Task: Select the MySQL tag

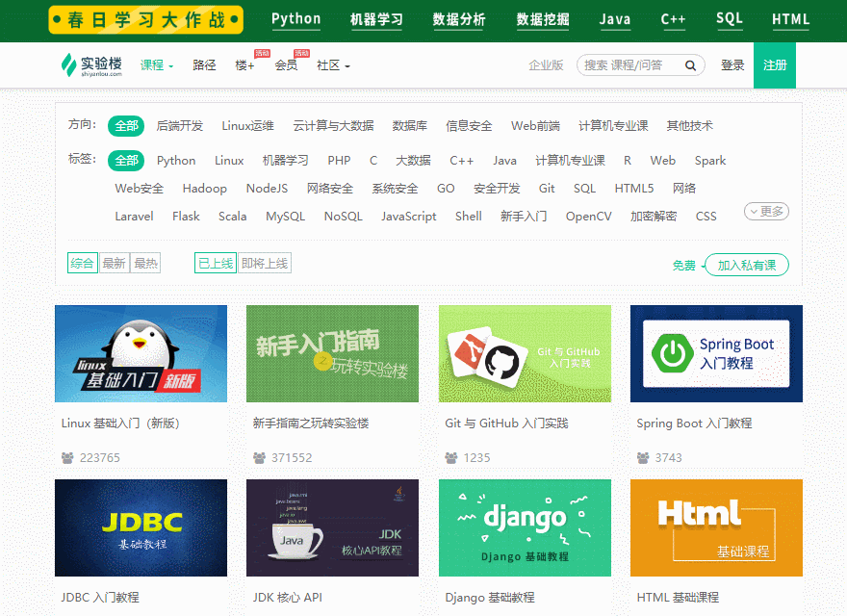Action: tap(285, 217)
